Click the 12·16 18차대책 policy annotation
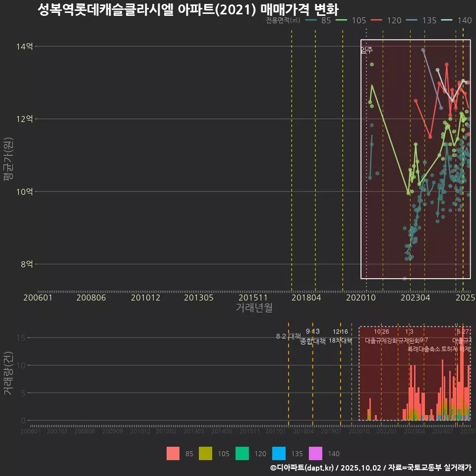The image size is (476, 476). (x=340, y=336)
